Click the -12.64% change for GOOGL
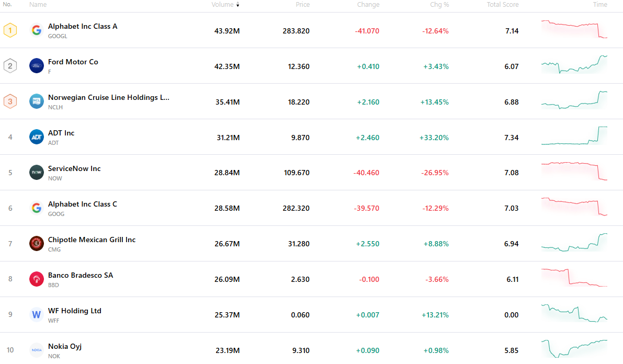 (435, 31)
